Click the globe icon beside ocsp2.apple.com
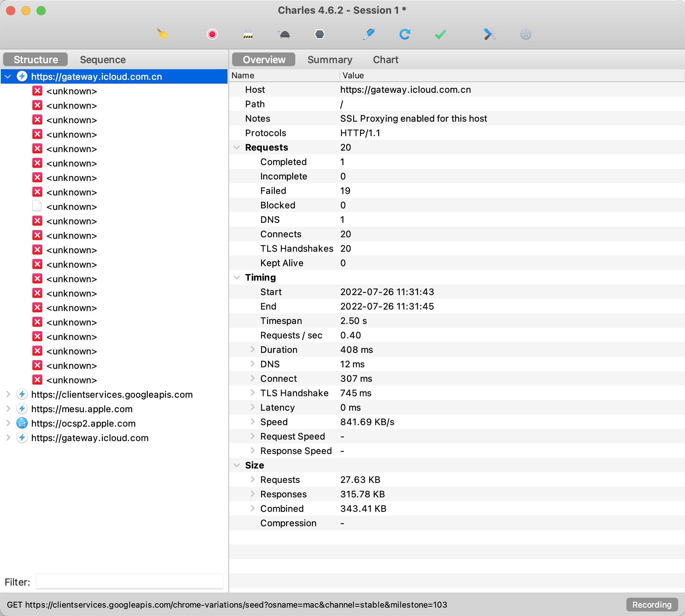Image resolution: width=685 pixels, height=616 pixels. (22, 423)
